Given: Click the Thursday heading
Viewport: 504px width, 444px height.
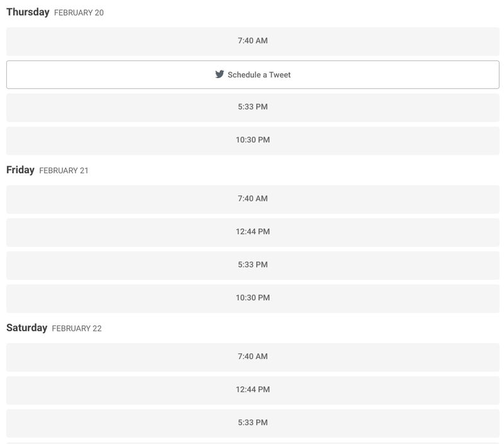Looking at the screenshot, I should pos(28,12).
